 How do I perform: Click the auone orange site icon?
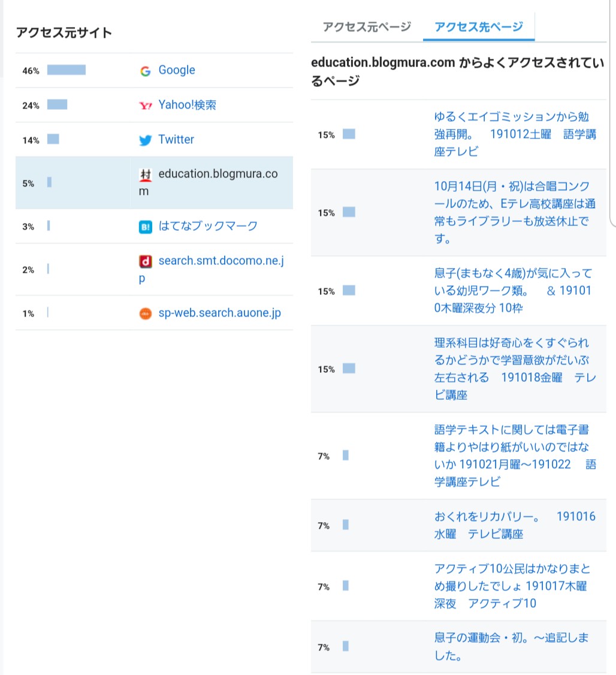coord(144,312)
